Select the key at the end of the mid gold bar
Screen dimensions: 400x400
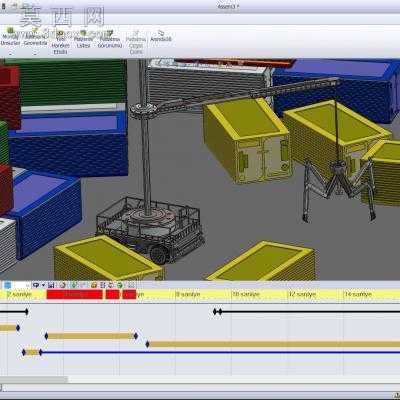(136, 336)
